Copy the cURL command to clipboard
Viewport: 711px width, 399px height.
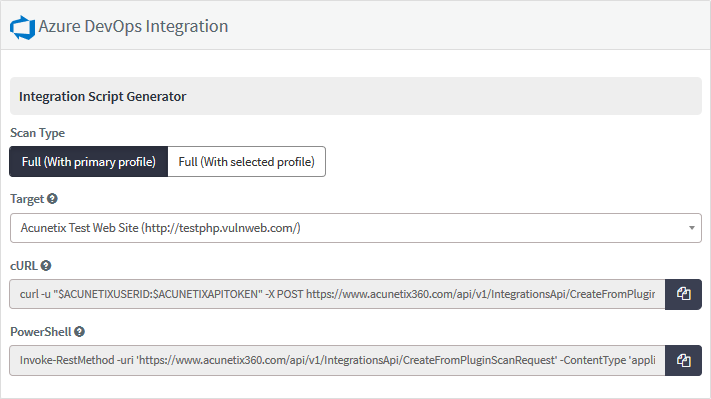[683, 294]
